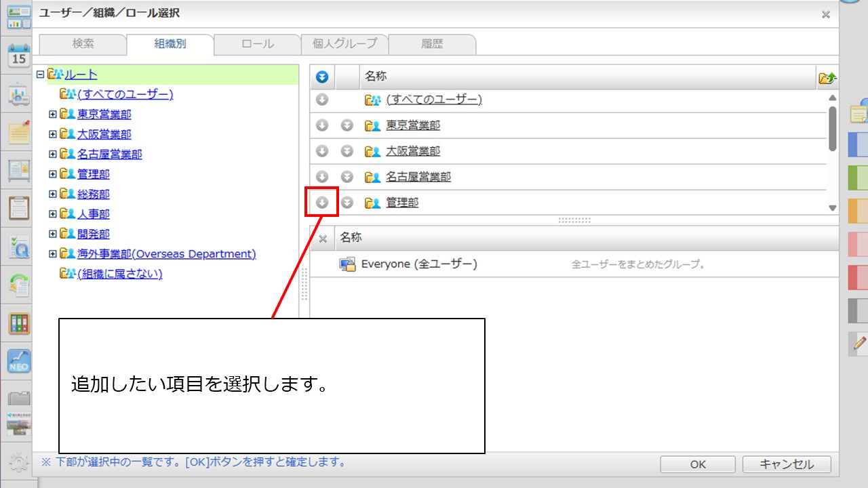Pick the gray color swatch on the right edge
Image resolution: width=868 pixels, height=488 pixels.
coord(859,310)
